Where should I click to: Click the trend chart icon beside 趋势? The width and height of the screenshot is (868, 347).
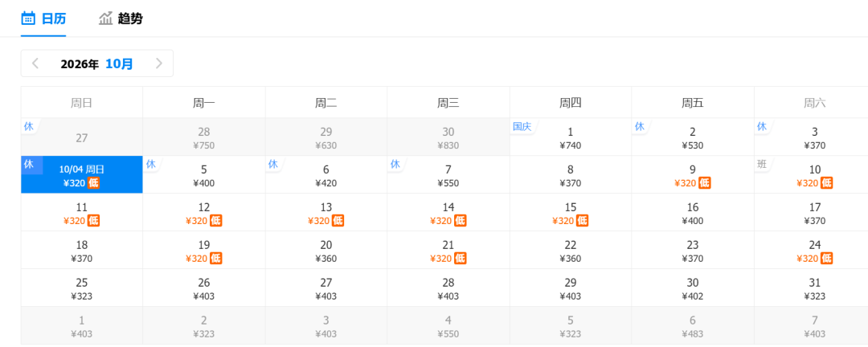[x=106, y=18]
